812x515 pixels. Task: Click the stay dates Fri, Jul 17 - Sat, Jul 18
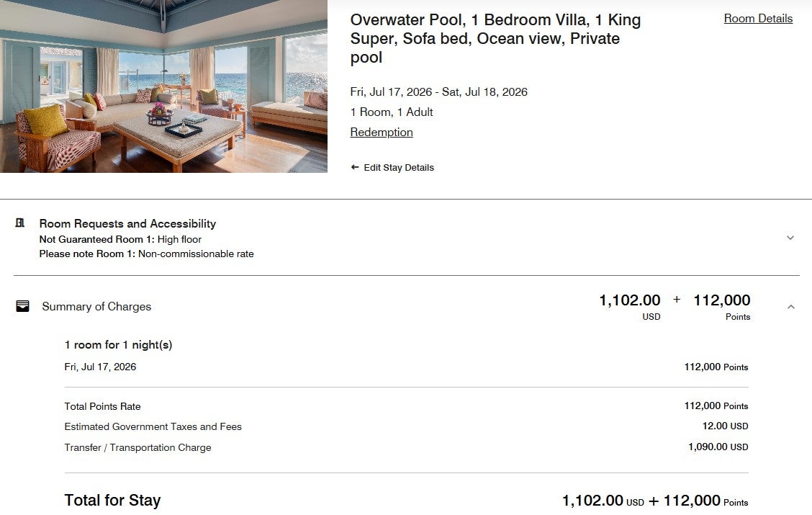(x=438, y=91)
